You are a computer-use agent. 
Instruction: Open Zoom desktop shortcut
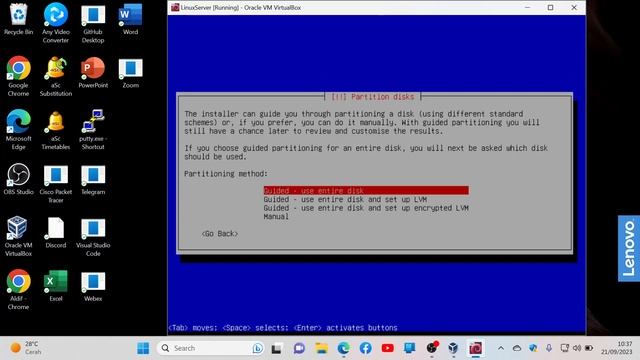click(130, 73)
